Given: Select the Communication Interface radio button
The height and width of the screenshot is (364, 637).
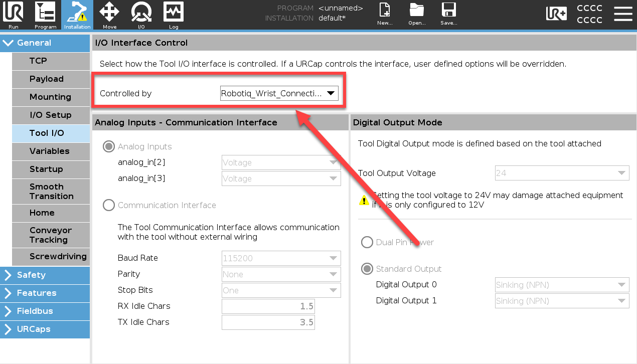Looking at the screenshot, I should [108, 205].
